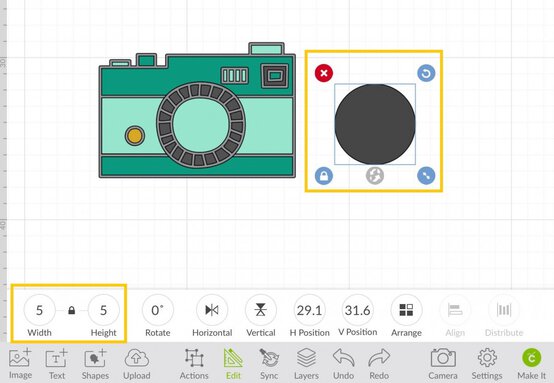Image resolution: width=554 pixels, height=383 pixels.
Task: Open the Camera tool
Action: tap(443, 364)
